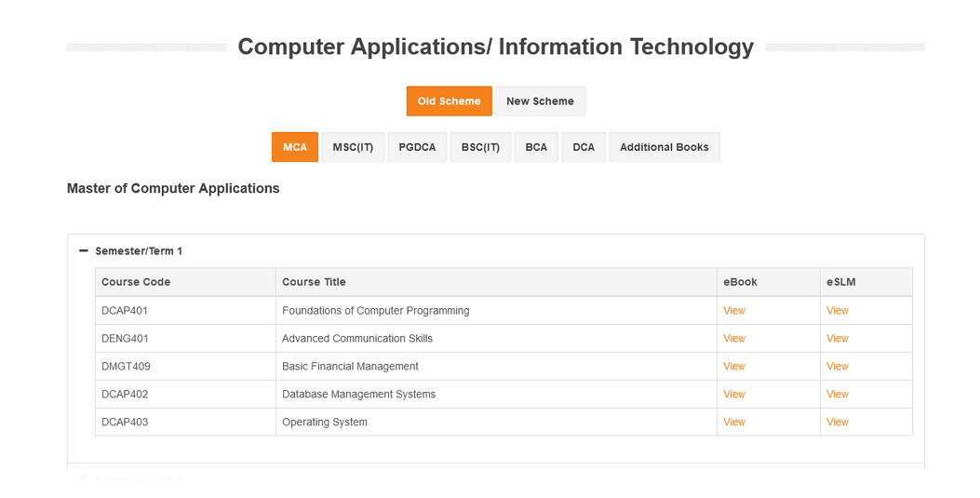Collapse the Semester/Term 1 section header

click(x=139, y=251)
